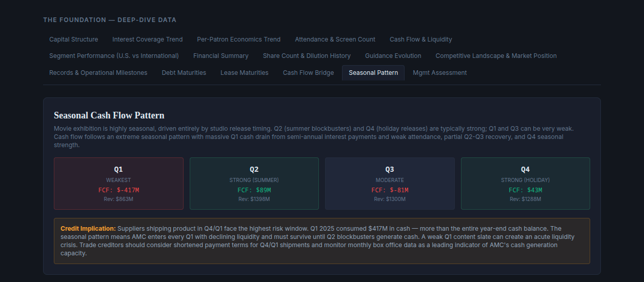Go to Cash Flow & Liquidity tab
The height and width of the screenshot is (282, 644).
tap(420, 39)
